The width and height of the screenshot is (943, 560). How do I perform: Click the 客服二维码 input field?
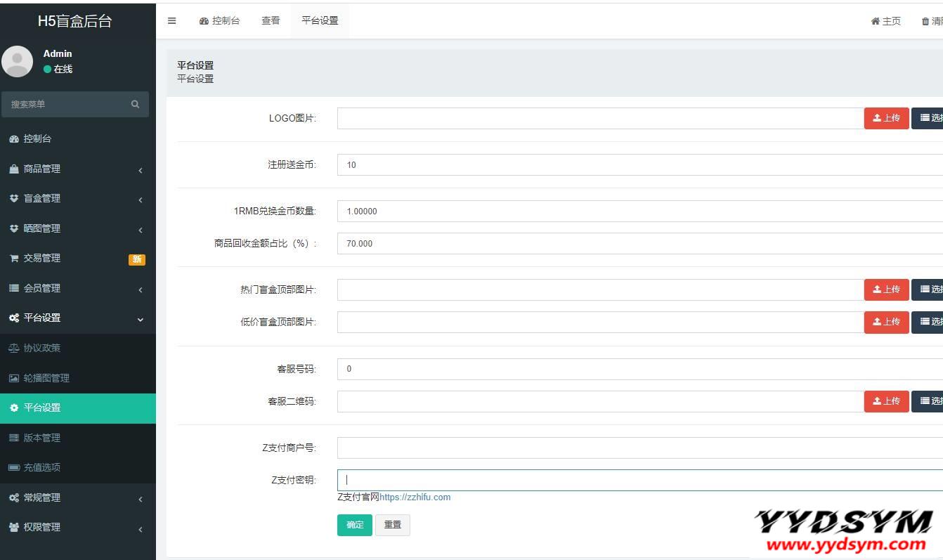click(601, 401)
